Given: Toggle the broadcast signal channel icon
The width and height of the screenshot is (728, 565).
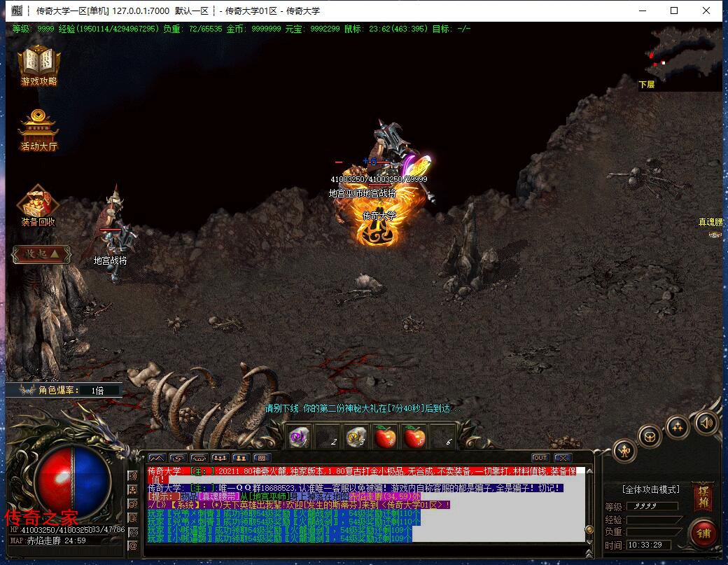Looking at the screenshot, I should pos(133,532).
